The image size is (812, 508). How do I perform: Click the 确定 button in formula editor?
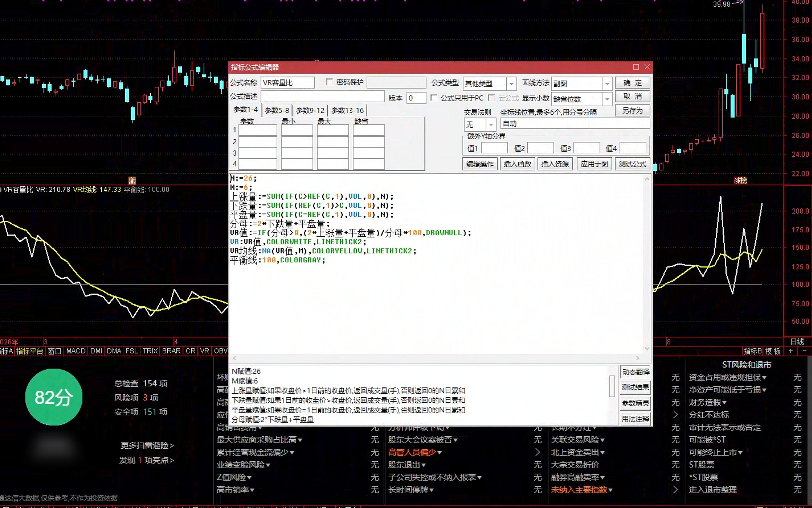tap(632, 83)
